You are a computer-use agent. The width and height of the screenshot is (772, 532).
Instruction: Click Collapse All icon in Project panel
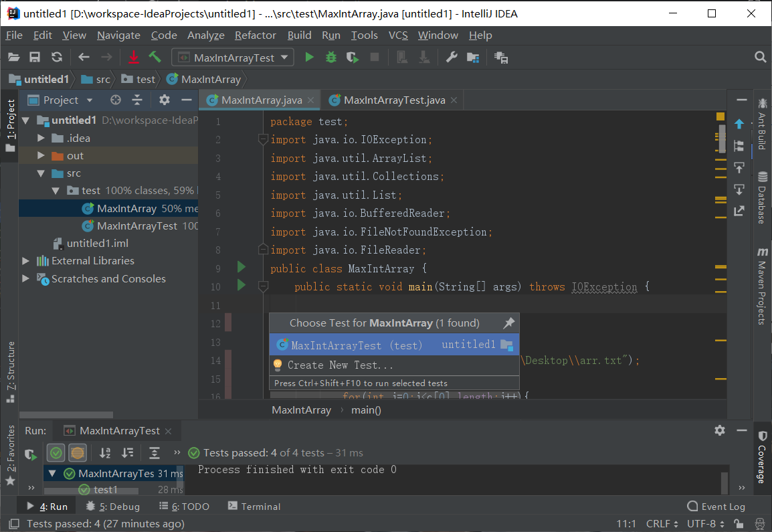tap(137, 100)
